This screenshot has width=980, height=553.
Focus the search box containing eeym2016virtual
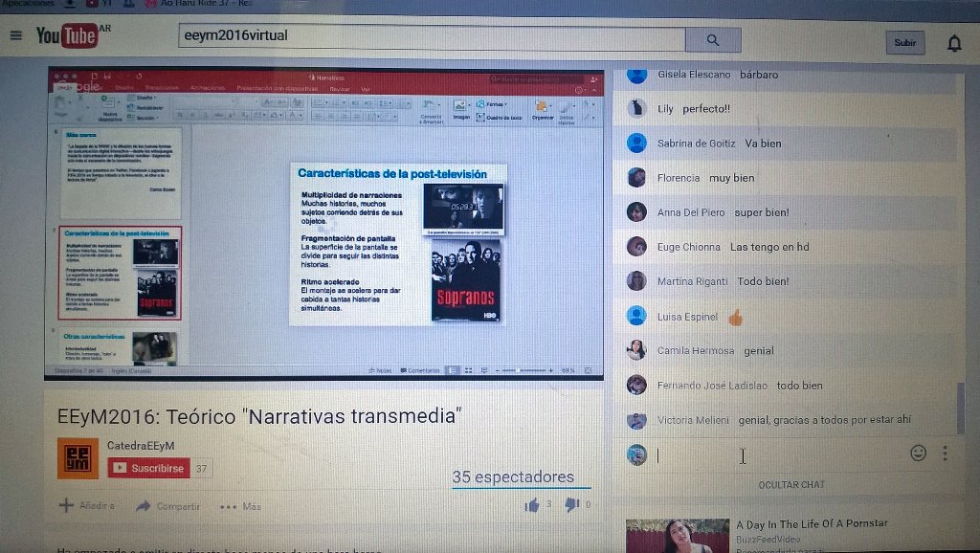click(432, 36)
